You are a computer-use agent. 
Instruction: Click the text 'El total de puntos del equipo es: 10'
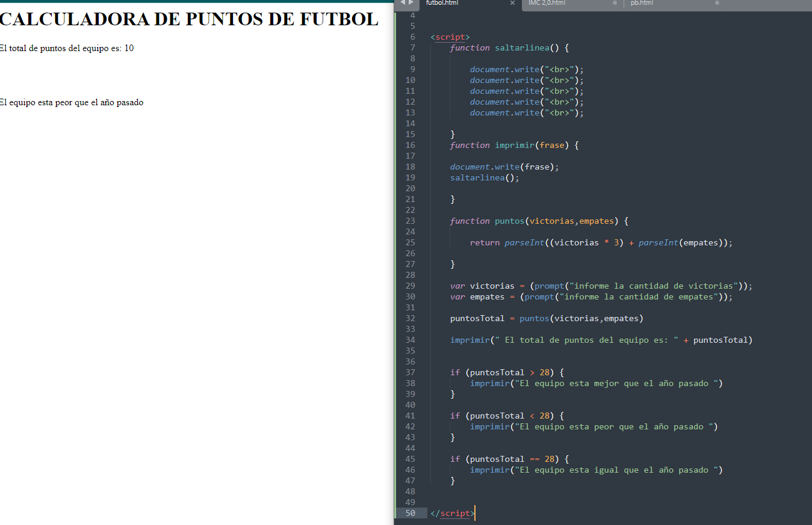coord(67,48)
